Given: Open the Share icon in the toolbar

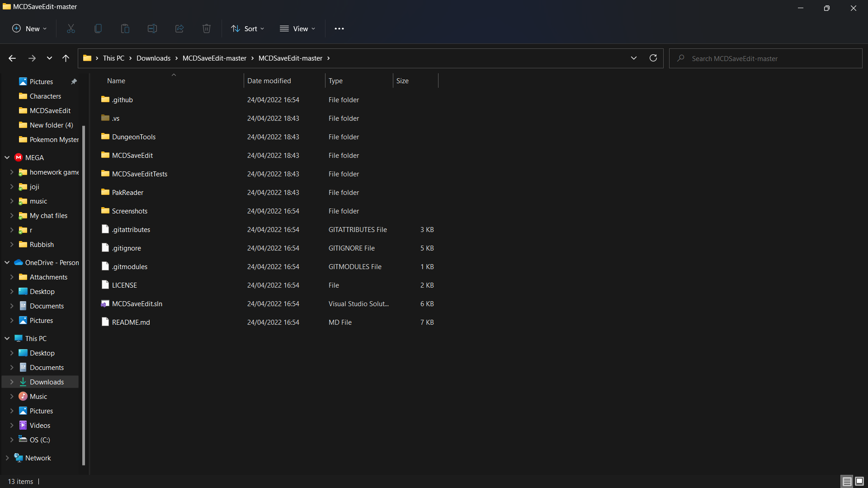Looking at the screenshot, I should (x=179, y=28).
